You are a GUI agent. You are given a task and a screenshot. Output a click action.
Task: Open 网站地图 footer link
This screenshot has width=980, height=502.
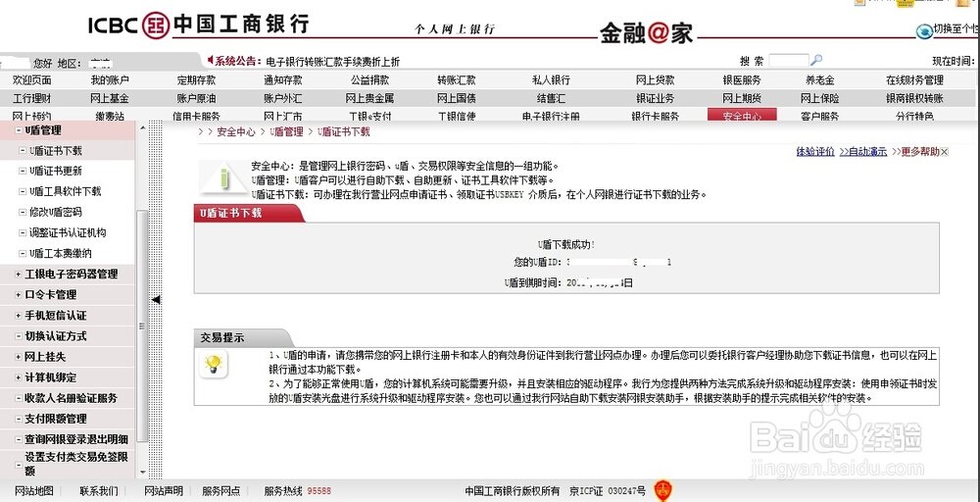pos(33,491)
